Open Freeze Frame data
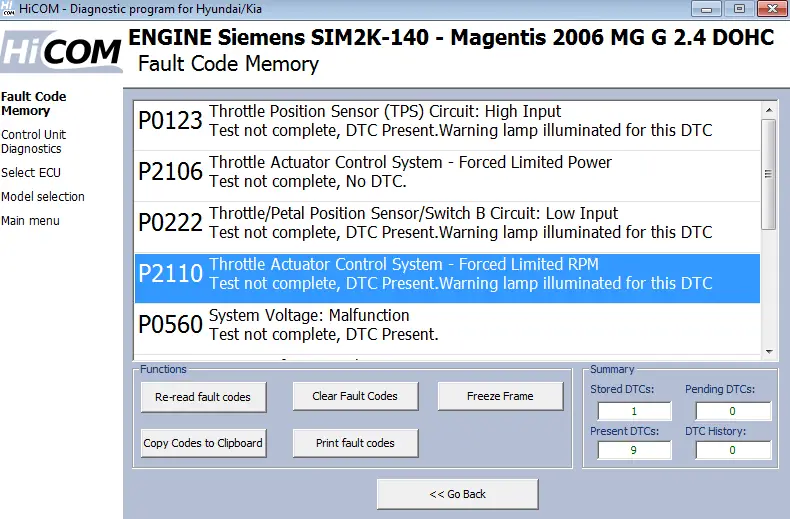790x519 pixels. coord(500,396)
